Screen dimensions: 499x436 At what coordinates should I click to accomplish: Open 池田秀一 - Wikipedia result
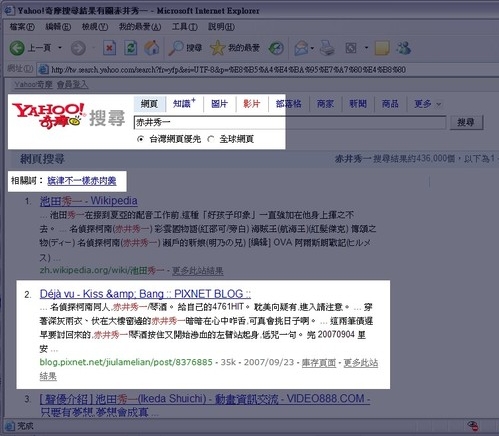pyautogui.click(x=89, y=201)
